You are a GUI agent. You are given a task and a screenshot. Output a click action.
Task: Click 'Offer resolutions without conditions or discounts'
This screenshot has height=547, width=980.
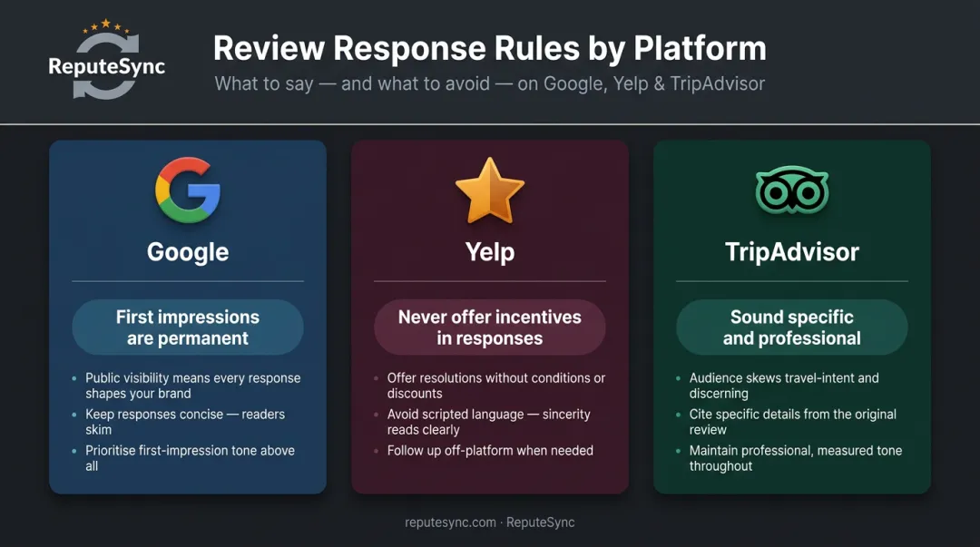(x=496, y=386)
